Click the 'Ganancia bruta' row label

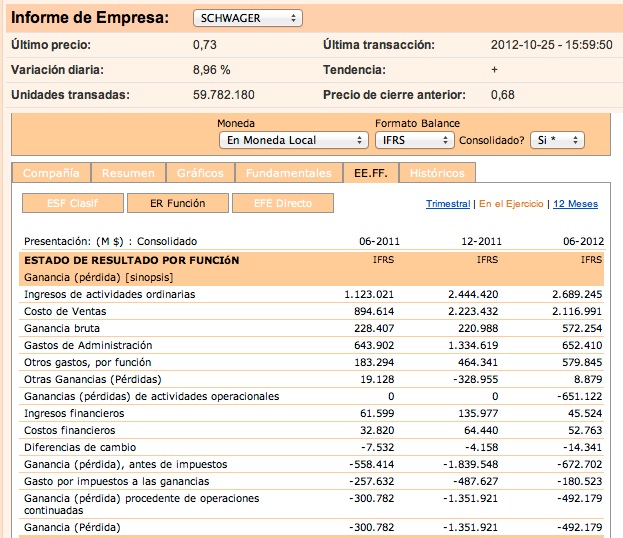point(62,329)
